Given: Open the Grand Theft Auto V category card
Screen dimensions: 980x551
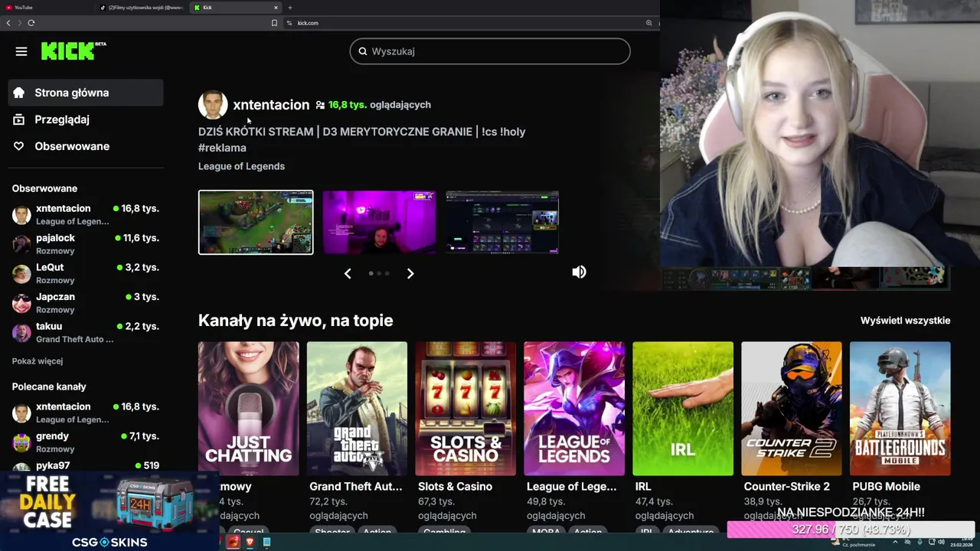Looking at the screenshot, I should tap(357, 409).
